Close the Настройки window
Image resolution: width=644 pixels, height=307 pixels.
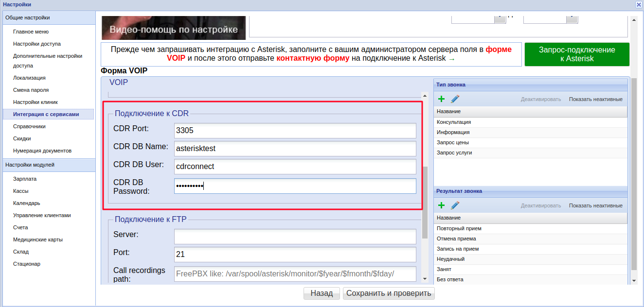pyautogui.click(x=639, y=4)
